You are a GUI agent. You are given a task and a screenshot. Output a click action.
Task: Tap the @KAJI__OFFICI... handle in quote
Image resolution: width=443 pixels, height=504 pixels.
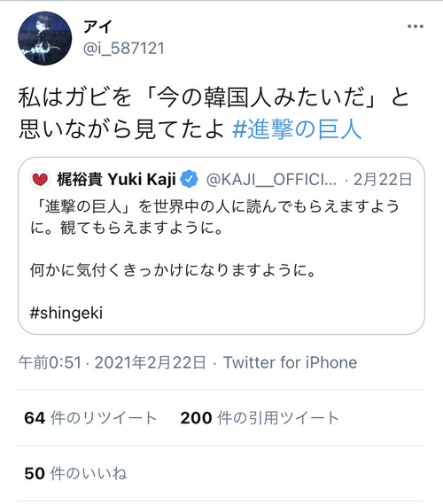(271, 179)
